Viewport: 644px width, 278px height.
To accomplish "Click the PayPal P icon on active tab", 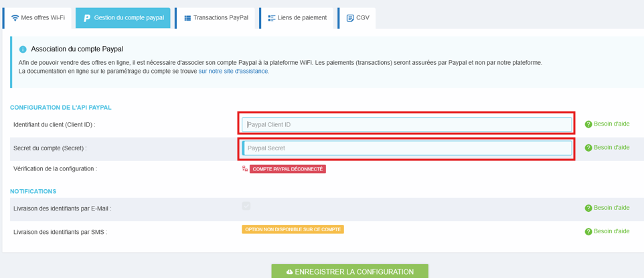I will 86,18.
